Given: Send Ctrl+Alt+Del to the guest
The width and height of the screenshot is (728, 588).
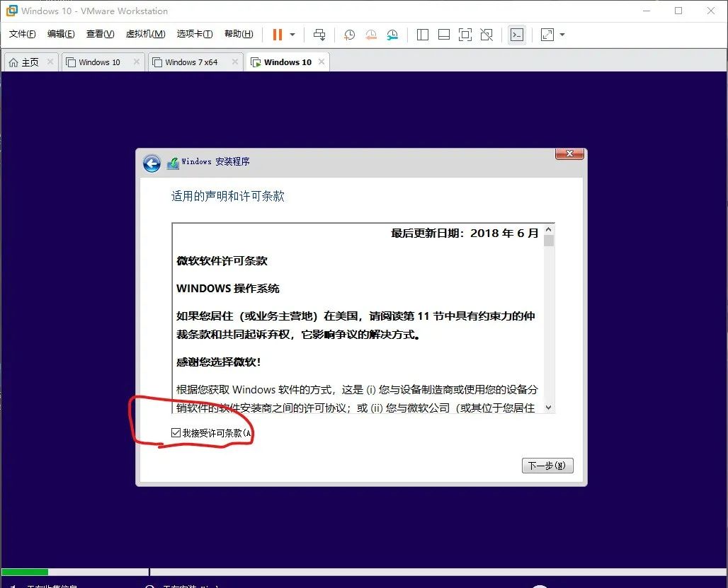Looking at the screenshot, I should coord(319,34).
